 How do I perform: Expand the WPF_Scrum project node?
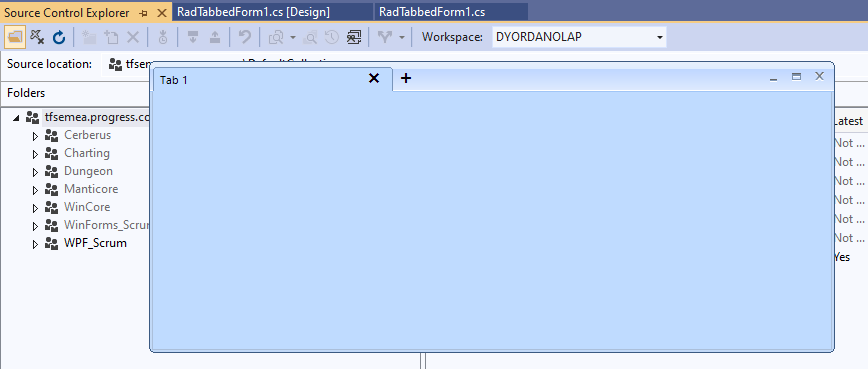coord(35,244)
